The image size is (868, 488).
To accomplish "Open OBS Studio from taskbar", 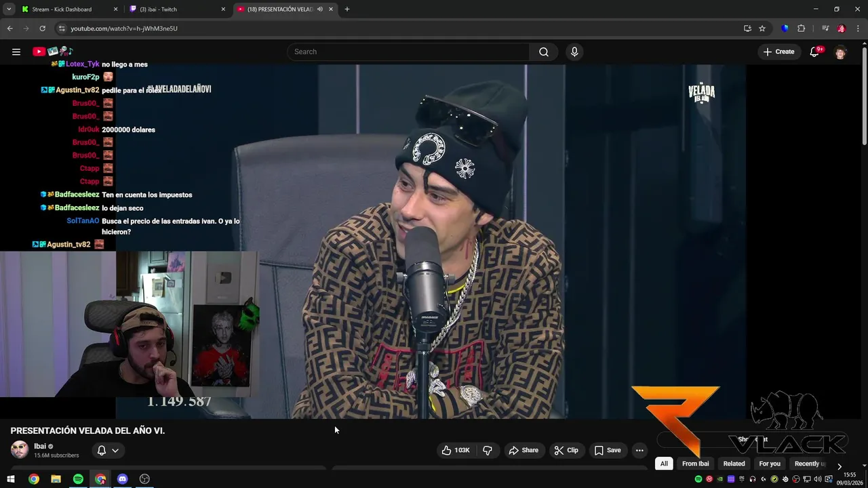I will point(144,479).
